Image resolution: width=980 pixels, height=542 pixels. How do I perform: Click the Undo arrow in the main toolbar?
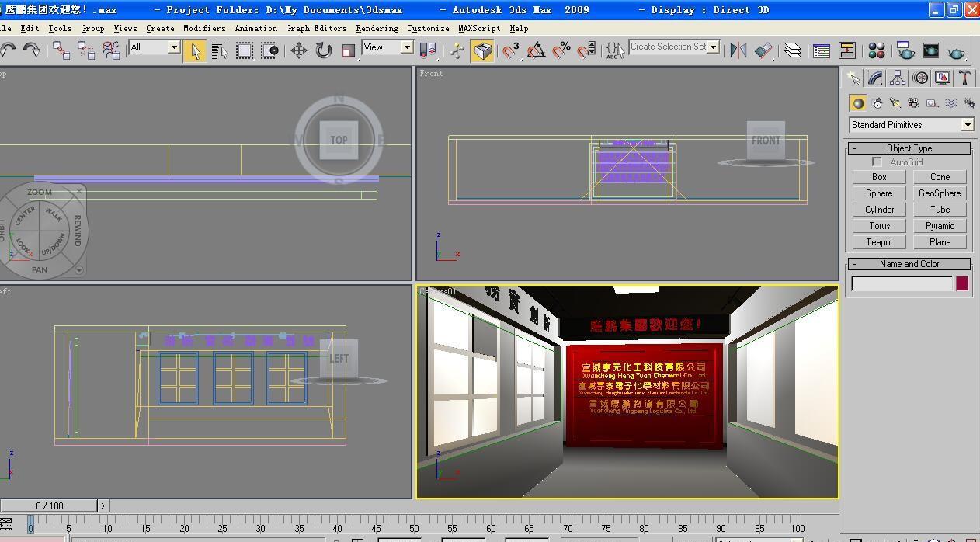[8, 50]
